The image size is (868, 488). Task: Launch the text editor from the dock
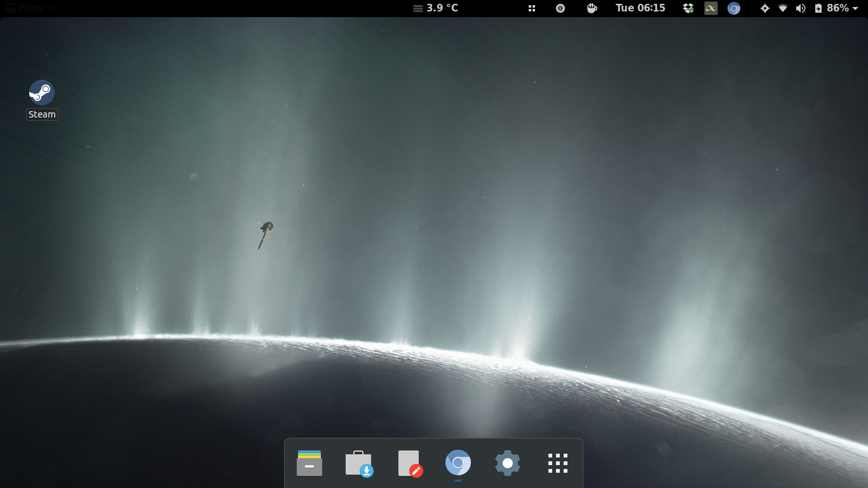(409, 463)
